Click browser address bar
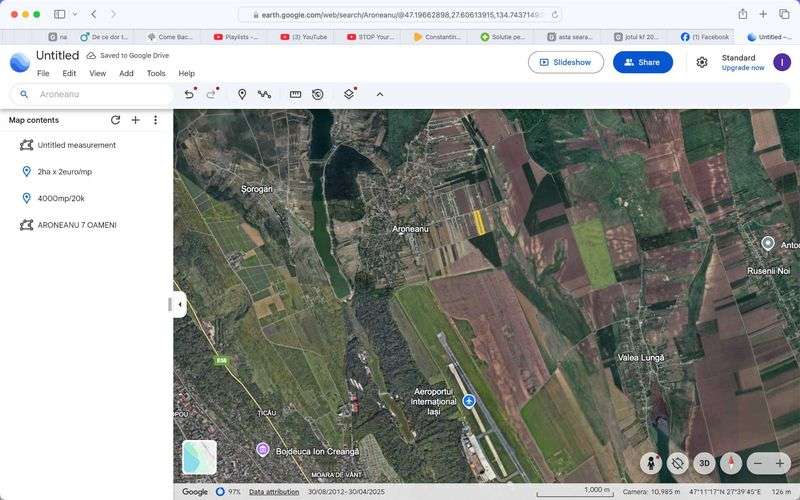The height and width of the screenshot is (500, 800). coord(400,15)
